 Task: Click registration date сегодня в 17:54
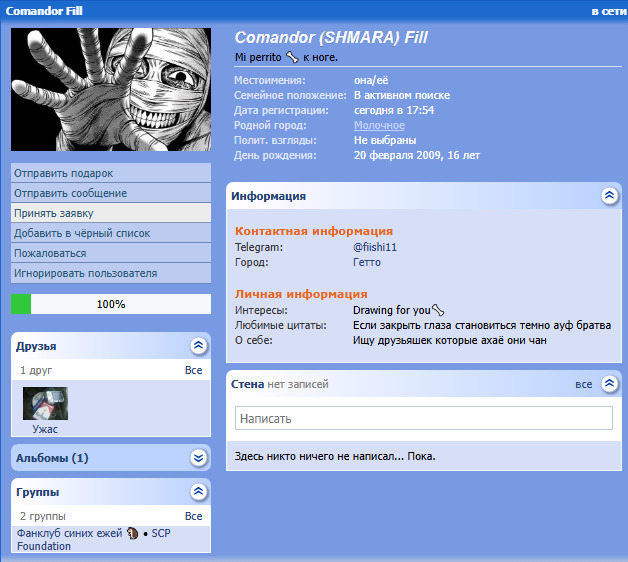click(394, 111)
